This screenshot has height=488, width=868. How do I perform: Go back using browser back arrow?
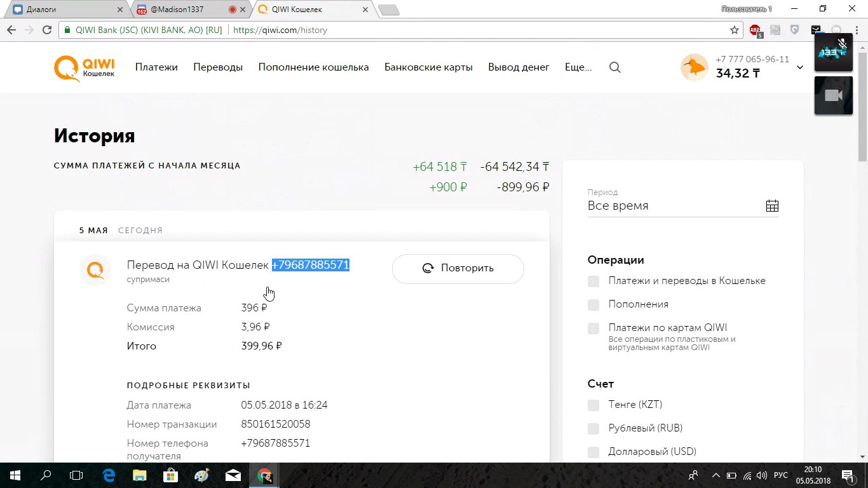coord(11,30)
